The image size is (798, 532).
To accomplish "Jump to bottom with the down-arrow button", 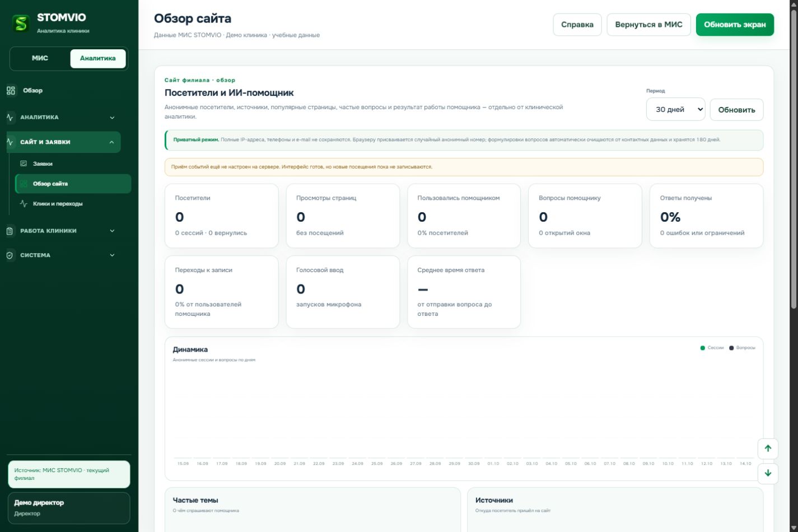I will (768, 473).
